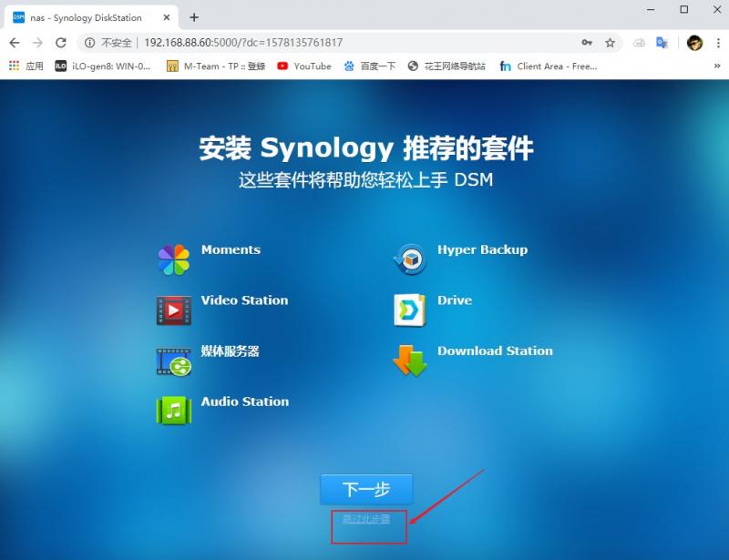Minimize the Chrome window
This screenshot has height=560, width=729.
[x=651, y=9]
